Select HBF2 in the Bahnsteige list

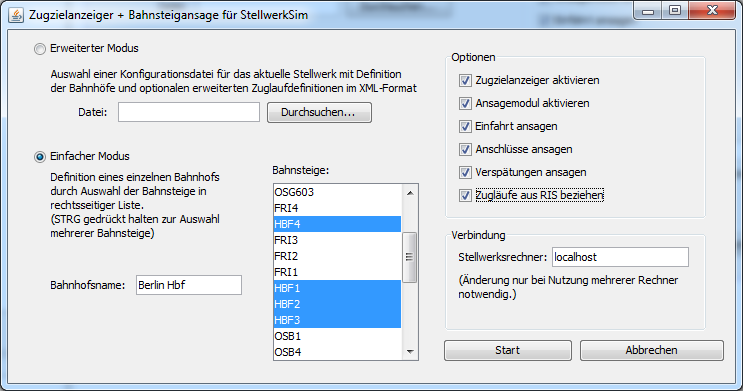pos(337,304)
